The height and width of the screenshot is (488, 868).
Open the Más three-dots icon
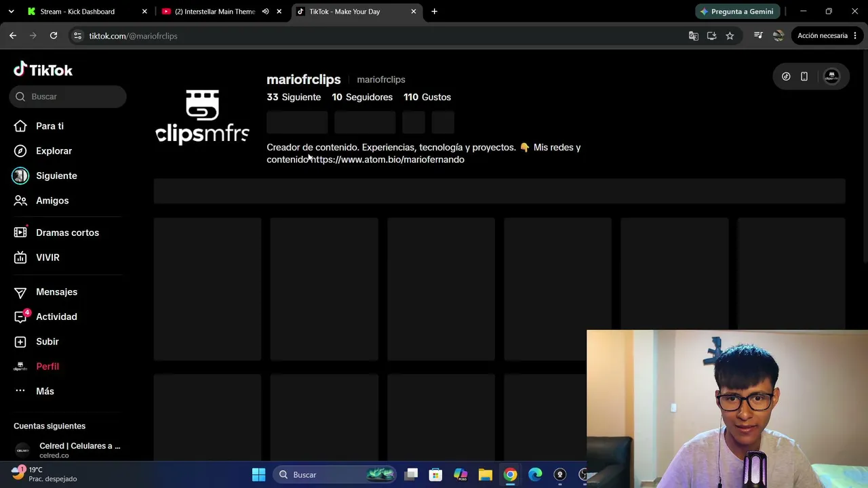pyautogui.click(x=20, y=391)
